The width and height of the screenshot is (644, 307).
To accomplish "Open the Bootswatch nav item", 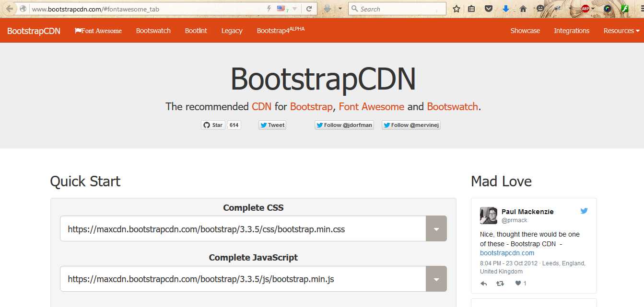I will [x=153, y=31].
